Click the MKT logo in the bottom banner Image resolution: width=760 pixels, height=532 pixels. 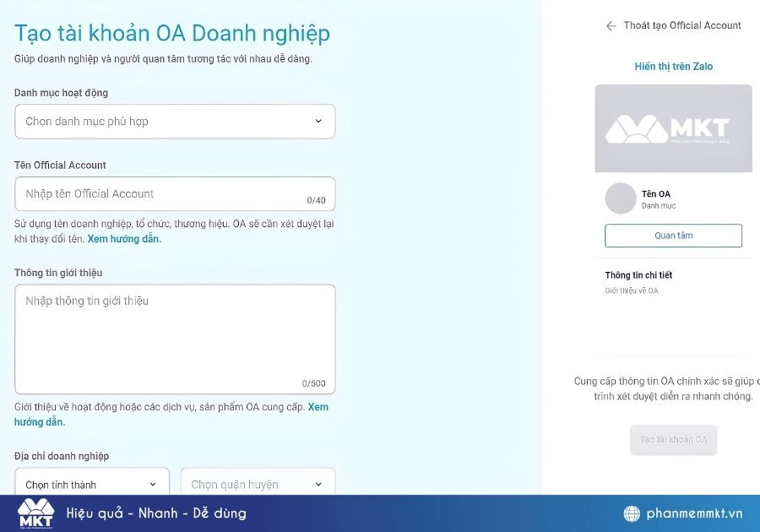(x=35, y=513)
